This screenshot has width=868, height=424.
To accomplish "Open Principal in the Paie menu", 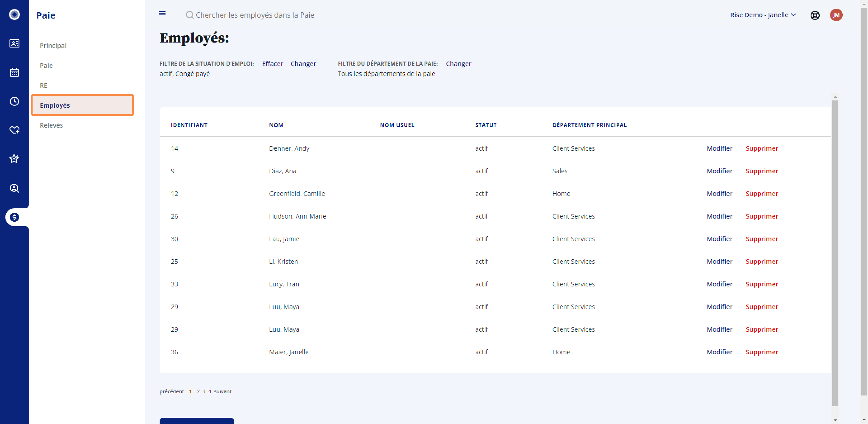I will pos(53,45).
